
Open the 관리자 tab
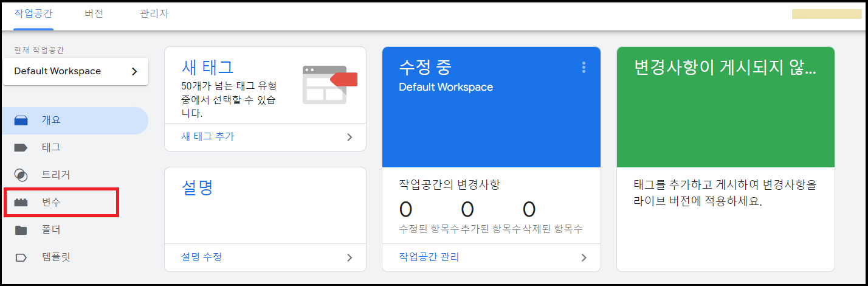[x=154, y=13]
